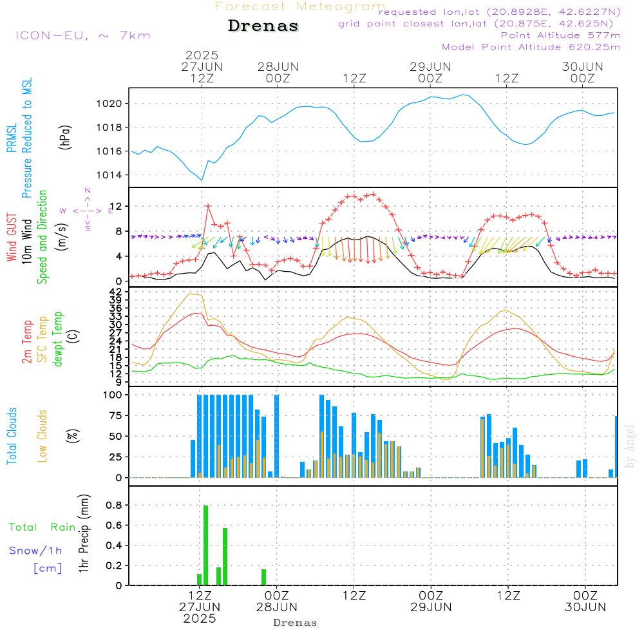Select the '1016' pressure tick value
This screenshot has height=644, width=644.
pos(109,151)
